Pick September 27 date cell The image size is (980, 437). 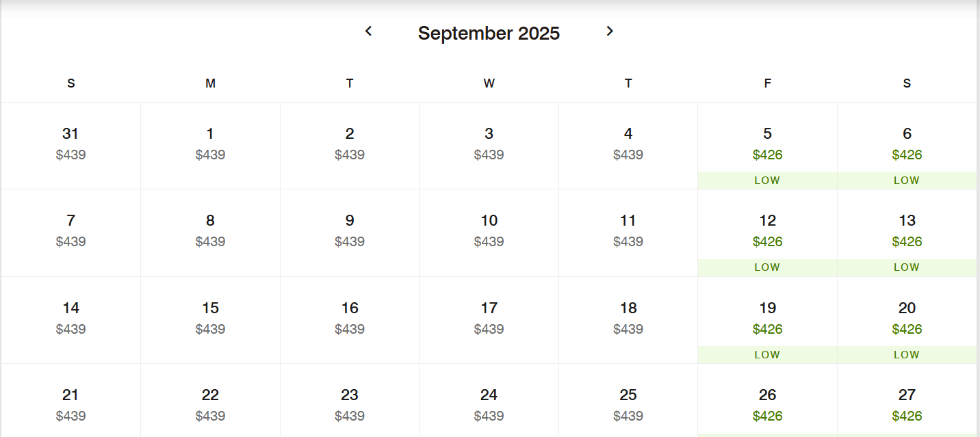(907, 401)
